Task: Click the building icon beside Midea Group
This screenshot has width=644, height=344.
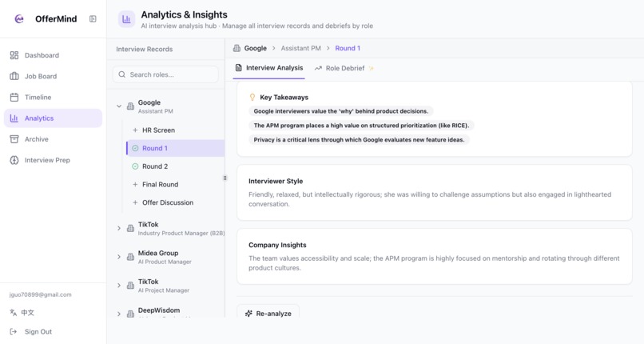Action: [130, 257]
